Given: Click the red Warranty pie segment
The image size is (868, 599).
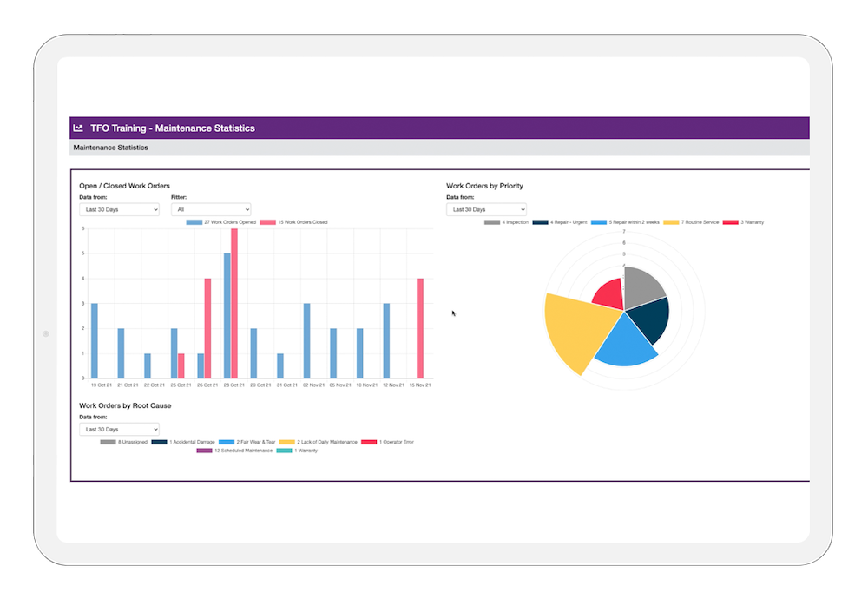Looking at the screenshot, I should [x=609, y=294].
